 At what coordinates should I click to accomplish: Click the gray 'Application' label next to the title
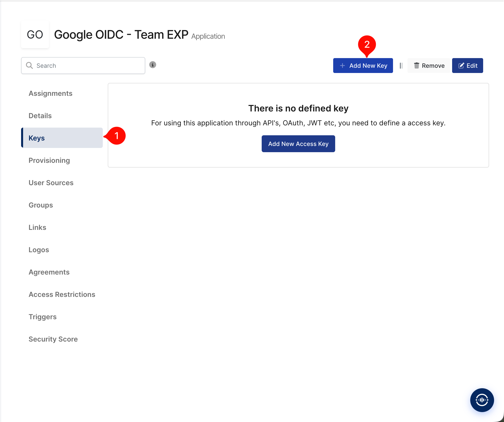click(x=208, y=36)
